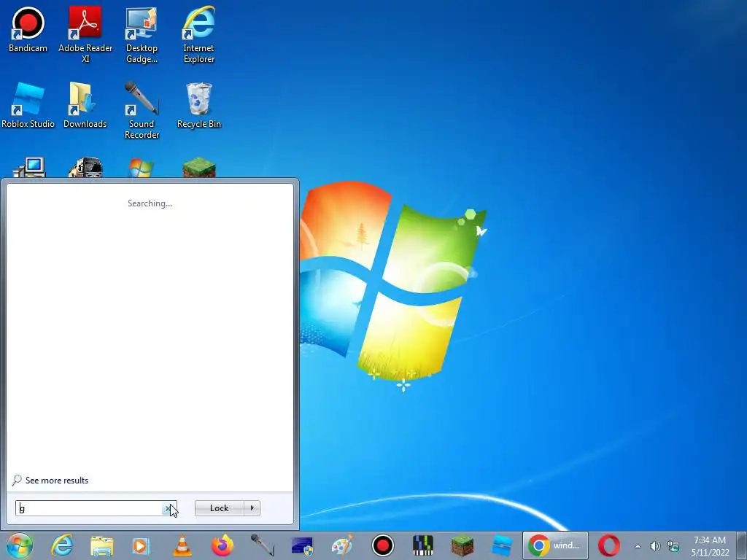The width and height of the screenshot is (747, 560).
Task: Open the Recycle Bin on the desktop
Action: click(198, 105)
